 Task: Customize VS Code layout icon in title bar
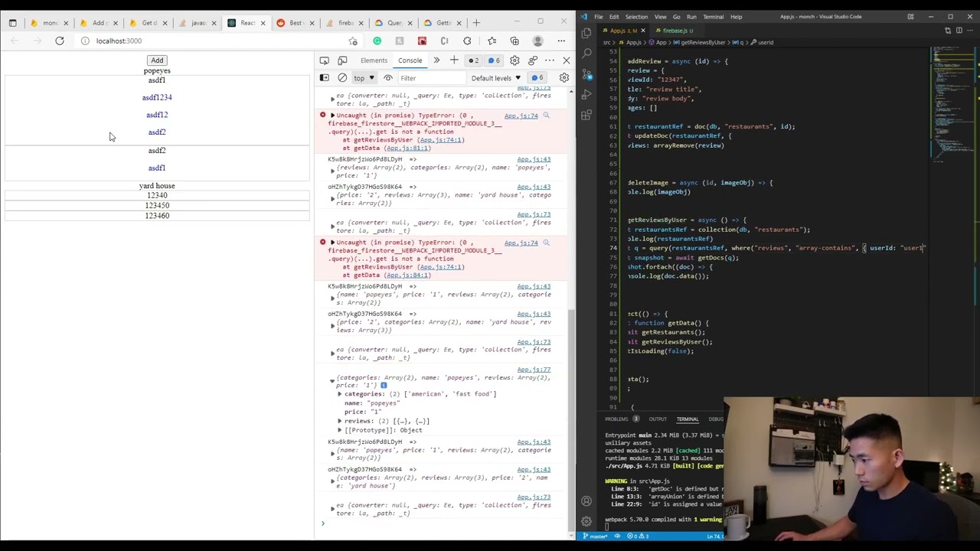pos(910,17)
